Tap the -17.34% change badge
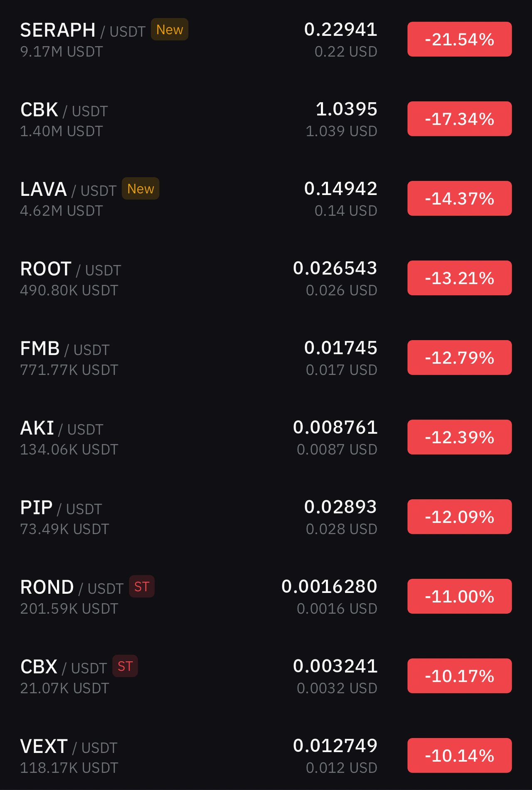Image resolution: width=532 pixels, height=790 pixels. [x=459, y=119]
